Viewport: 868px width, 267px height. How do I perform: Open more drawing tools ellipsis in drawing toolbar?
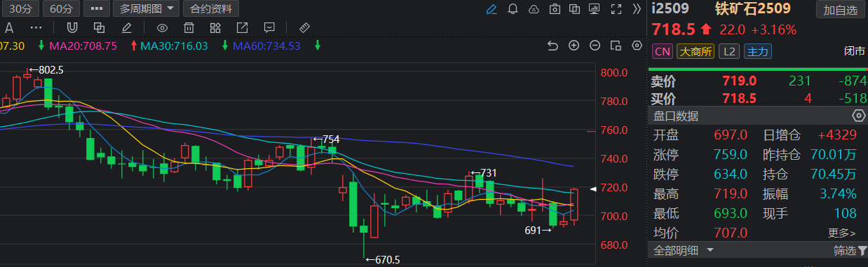[x=36, y=28]
